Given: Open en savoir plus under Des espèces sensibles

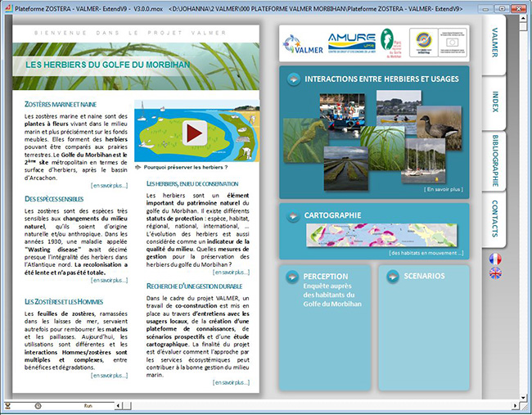Looking at the screenshot, I should click(x=109, y=280).
